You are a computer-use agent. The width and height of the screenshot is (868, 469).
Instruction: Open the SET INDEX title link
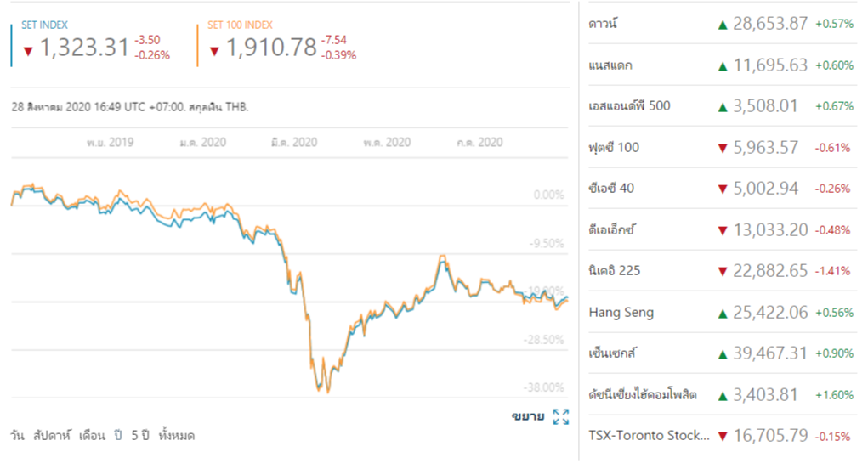coord(44,25)
